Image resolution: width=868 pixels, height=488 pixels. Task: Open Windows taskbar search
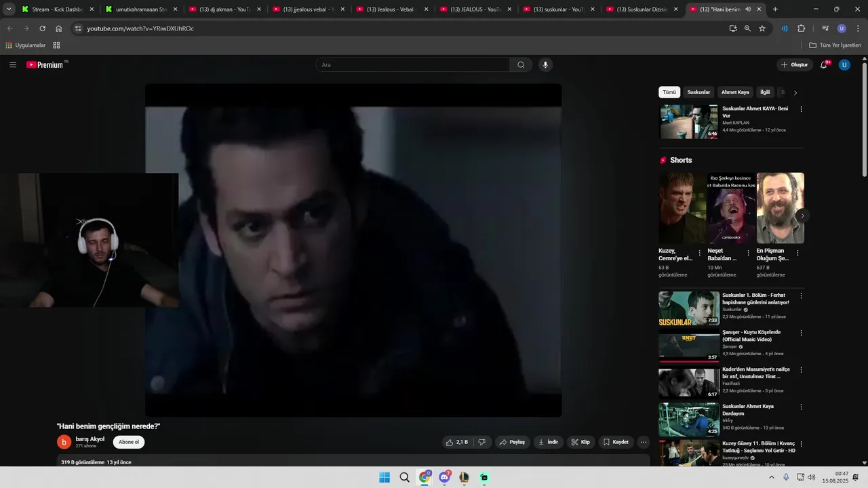coord(404,477)
